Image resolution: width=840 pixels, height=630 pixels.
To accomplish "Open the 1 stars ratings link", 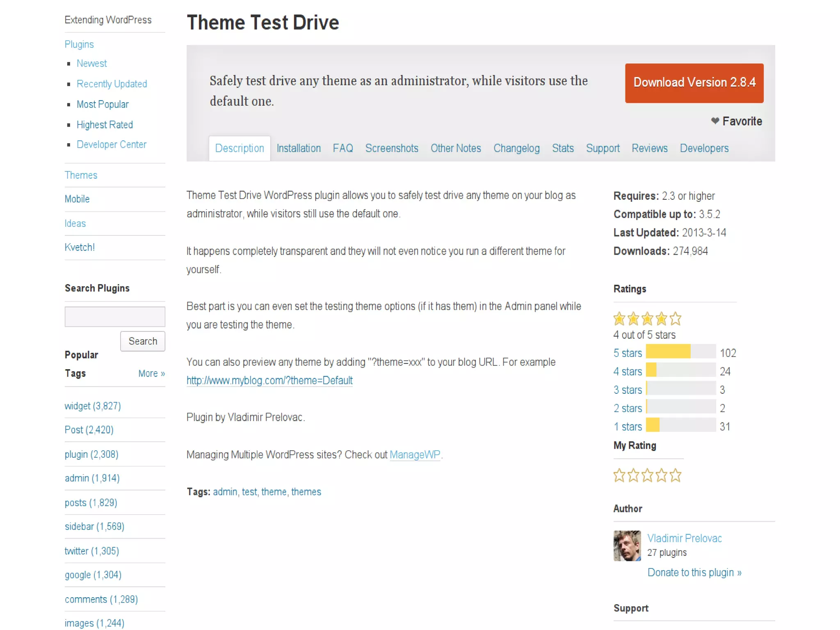I will (627, 427).
